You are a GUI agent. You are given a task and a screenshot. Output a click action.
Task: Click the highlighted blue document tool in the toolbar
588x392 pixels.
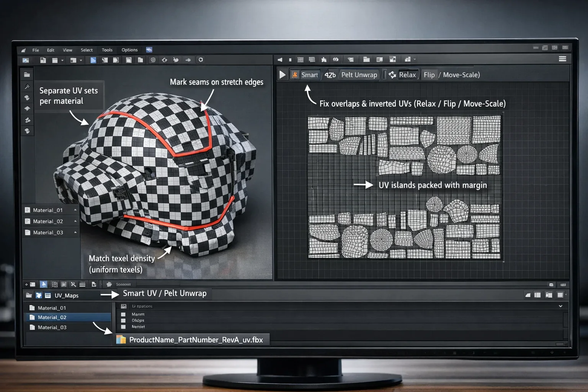pyautogui.click(x=93, y=60)
